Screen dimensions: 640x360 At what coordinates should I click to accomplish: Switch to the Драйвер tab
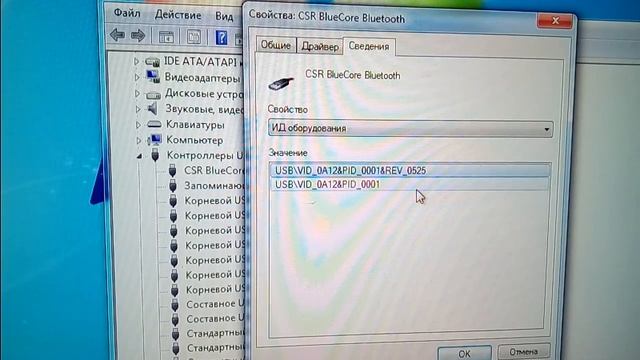pyautogui.click(x=320, y=46)
